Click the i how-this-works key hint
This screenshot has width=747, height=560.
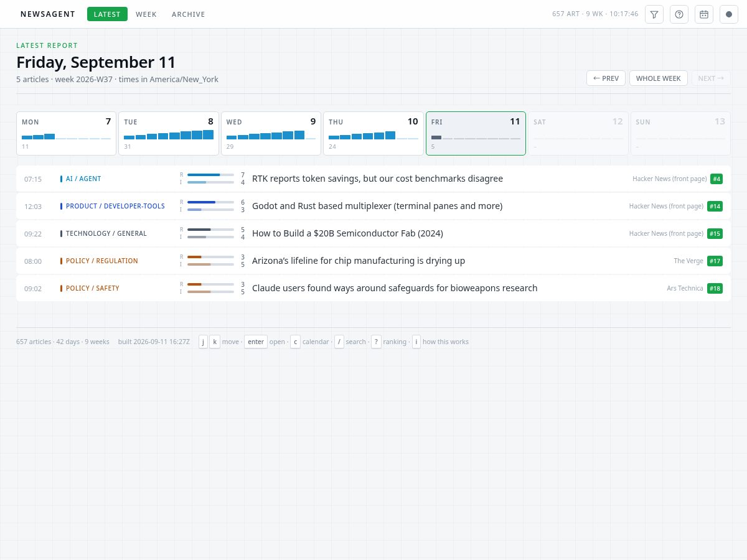pyautogui.click(x=416, y=342)
